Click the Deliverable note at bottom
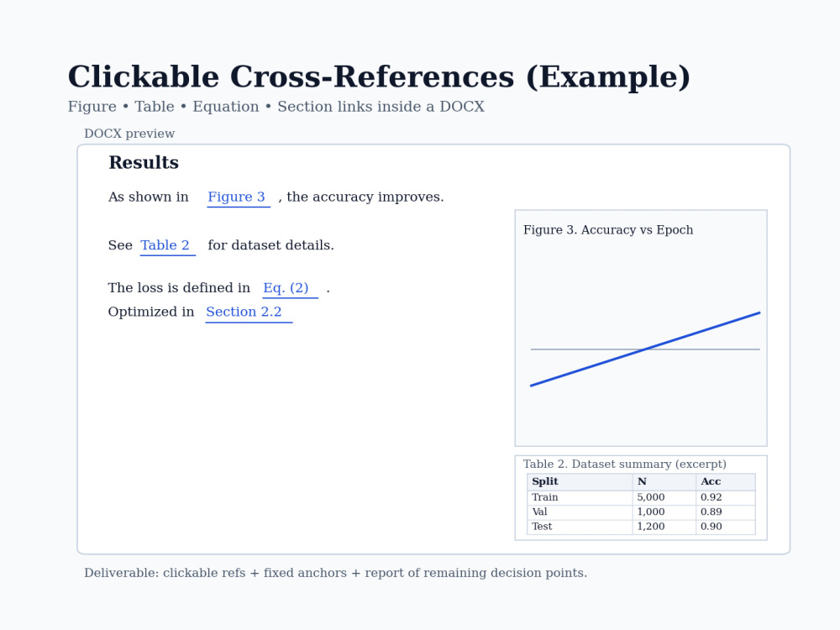The height and width of the screenshot is (630, 840). (335, 573)
